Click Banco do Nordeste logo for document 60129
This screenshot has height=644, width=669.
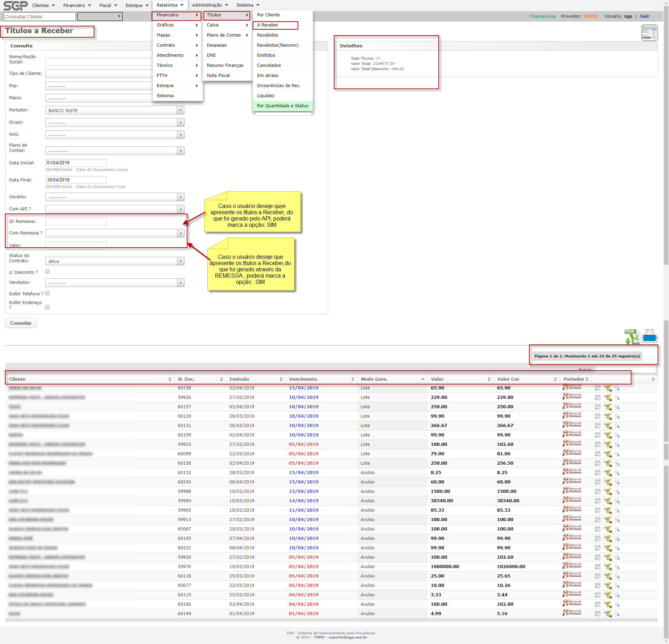[572, 416]
